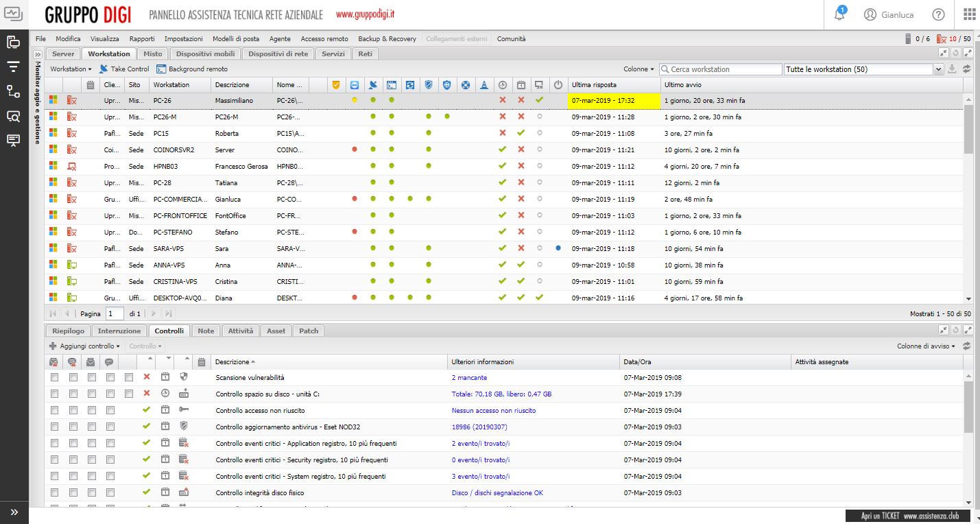980x524 pixels.
Task: Select the PC-FRONTOFFICE workstation row
Action: pyautogui.click(x=504, y=215)
